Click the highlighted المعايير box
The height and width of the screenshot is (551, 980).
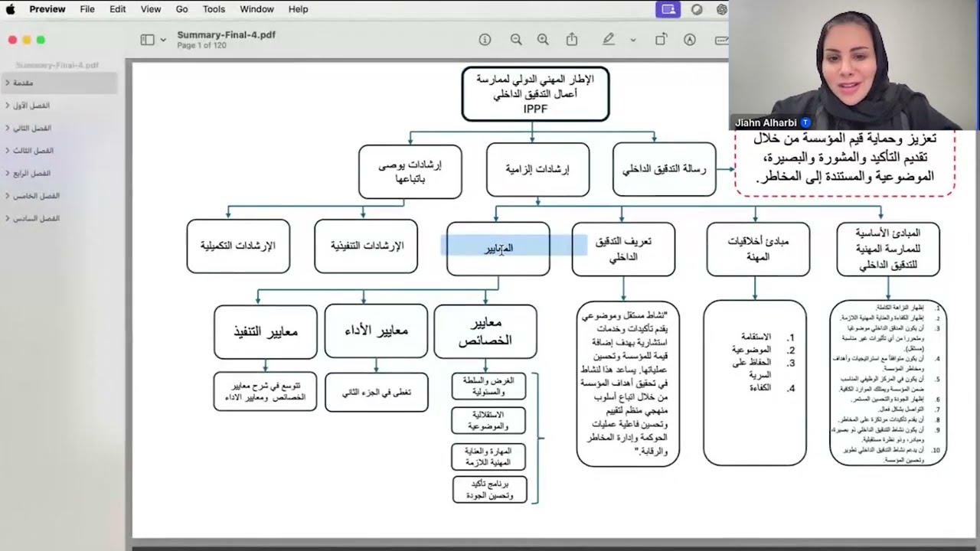[498, 249]
